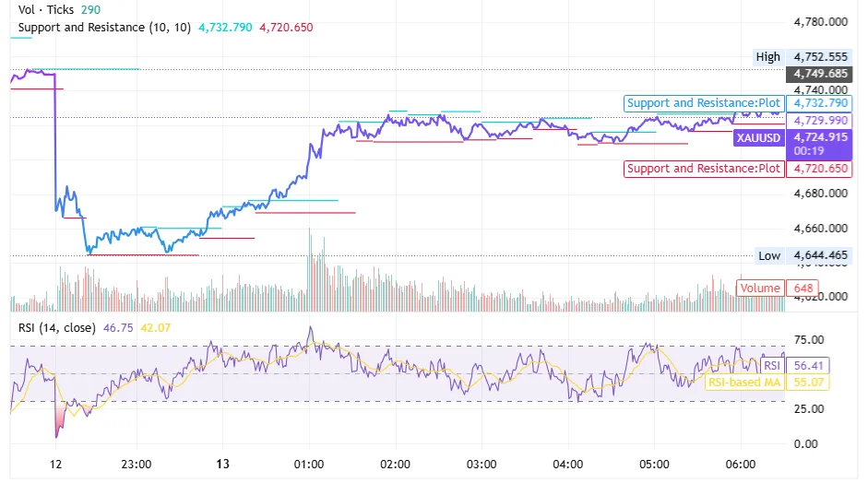
Task: Select the blue Support and Resistance:Plot label
Action: [704, 103]
